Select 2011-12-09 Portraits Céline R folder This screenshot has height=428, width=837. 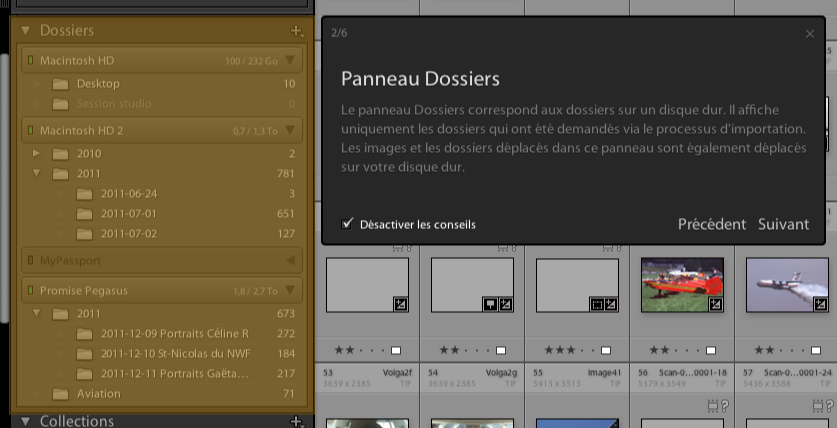point(175,334)
